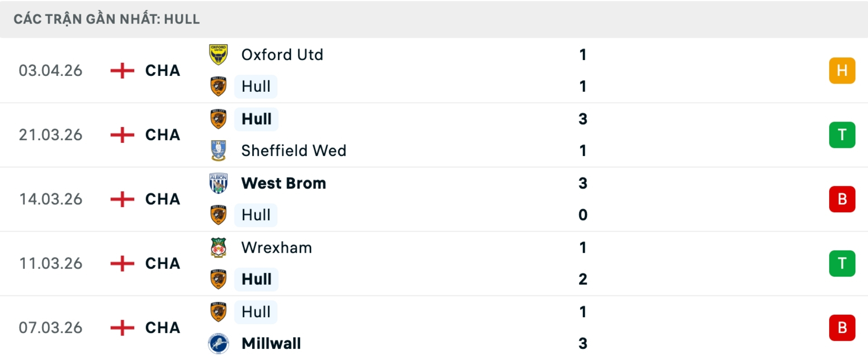
Task: Click the Sheffield Wed club crest
Action: (218, 151)
